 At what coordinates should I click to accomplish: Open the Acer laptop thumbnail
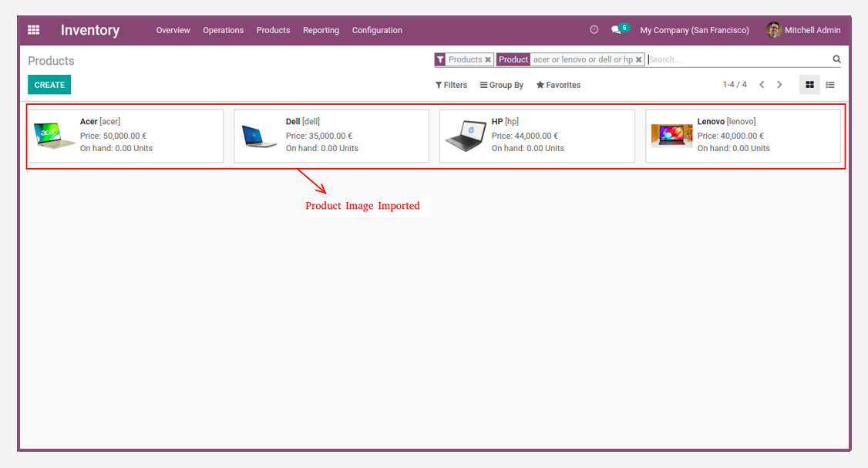click(x=54, y=136)
